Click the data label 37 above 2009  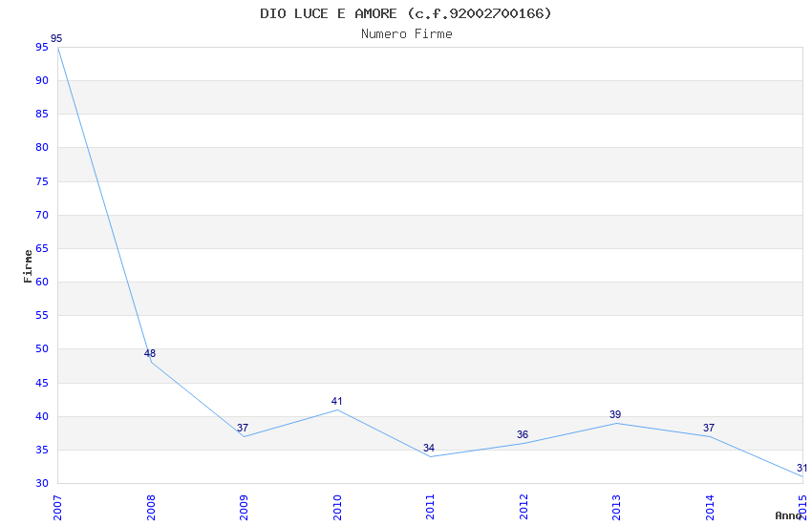[x=243, y=428]
